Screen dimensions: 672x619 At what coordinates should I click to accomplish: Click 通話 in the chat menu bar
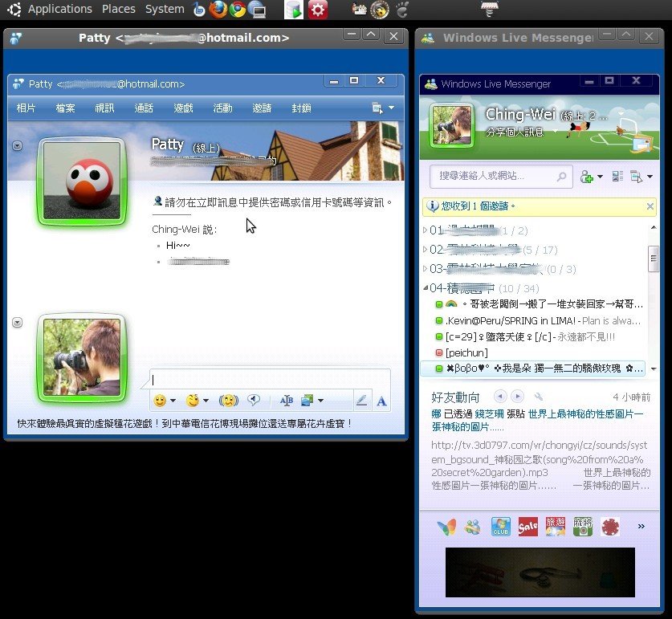pyautogui.click(x=144, y=108)
